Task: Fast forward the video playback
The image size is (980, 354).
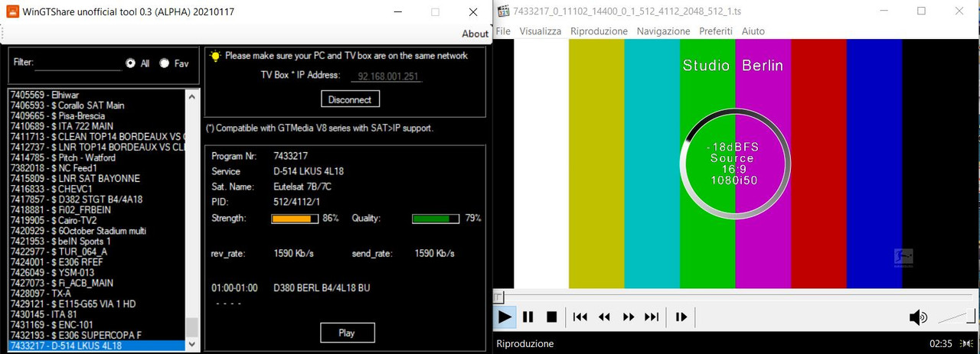Action: (x=628, y=317)
